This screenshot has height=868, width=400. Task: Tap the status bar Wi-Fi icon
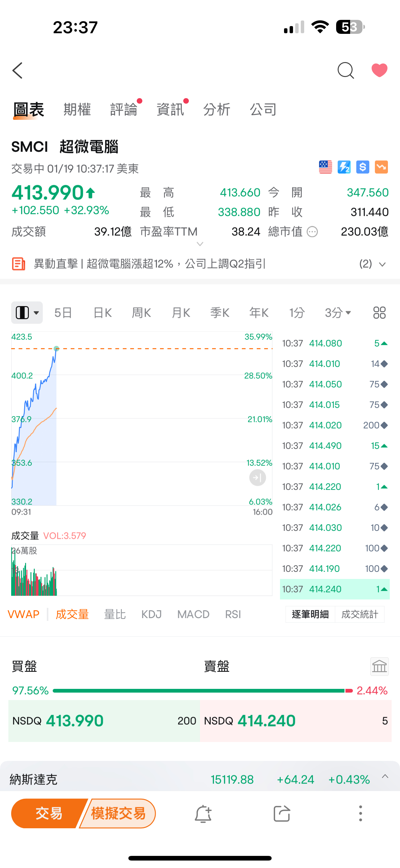pos(320,27)
